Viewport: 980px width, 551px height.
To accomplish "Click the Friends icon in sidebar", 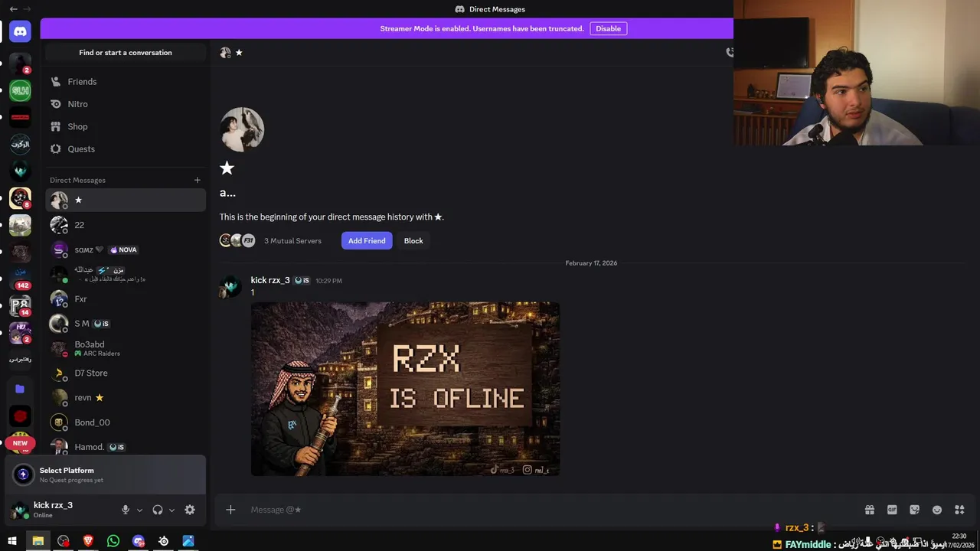I will [x=55, y=81].
